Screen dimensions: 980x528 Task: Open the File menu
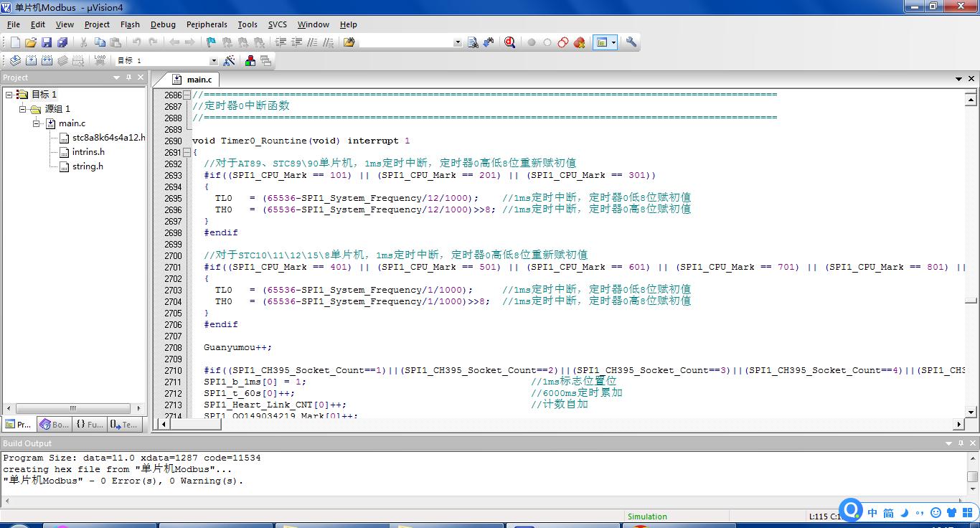(14, 24)
